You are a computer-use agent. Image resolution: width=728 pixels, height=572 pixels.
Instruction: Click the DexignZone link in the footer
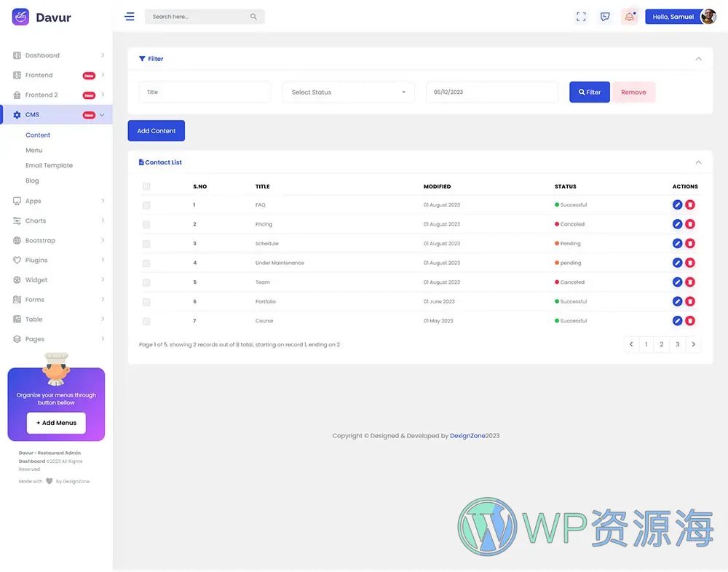(x=469, y=435)
